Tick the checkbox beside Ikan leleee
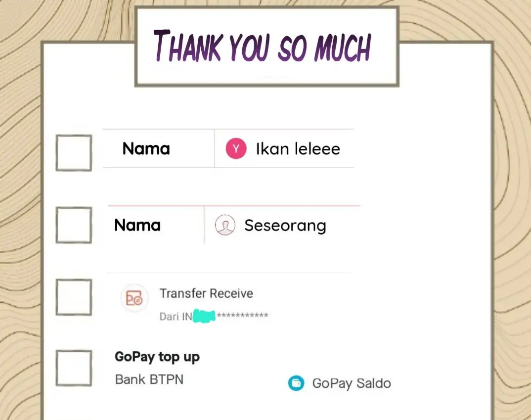531x420 pixels. (74, 153)
